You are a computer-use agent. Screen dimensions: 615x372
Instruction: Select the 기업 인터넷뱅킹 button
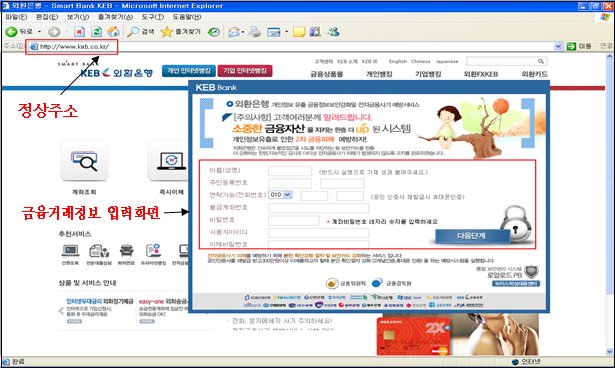[245, 71]
